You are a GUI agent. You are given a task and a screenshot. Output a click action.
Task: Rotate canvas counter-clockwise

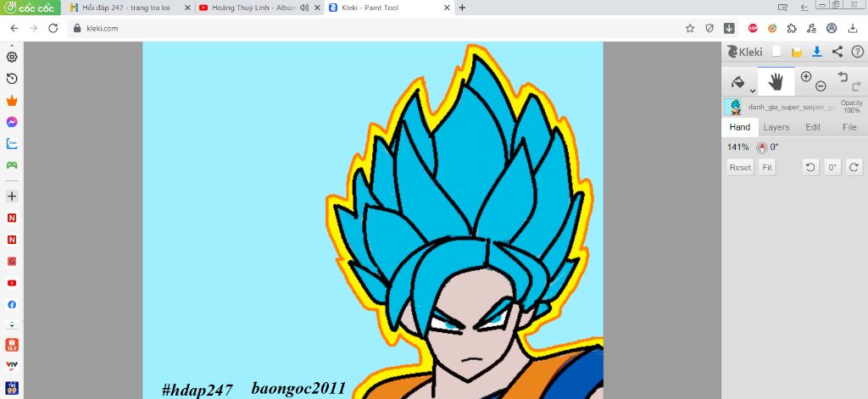click(811, 167)
